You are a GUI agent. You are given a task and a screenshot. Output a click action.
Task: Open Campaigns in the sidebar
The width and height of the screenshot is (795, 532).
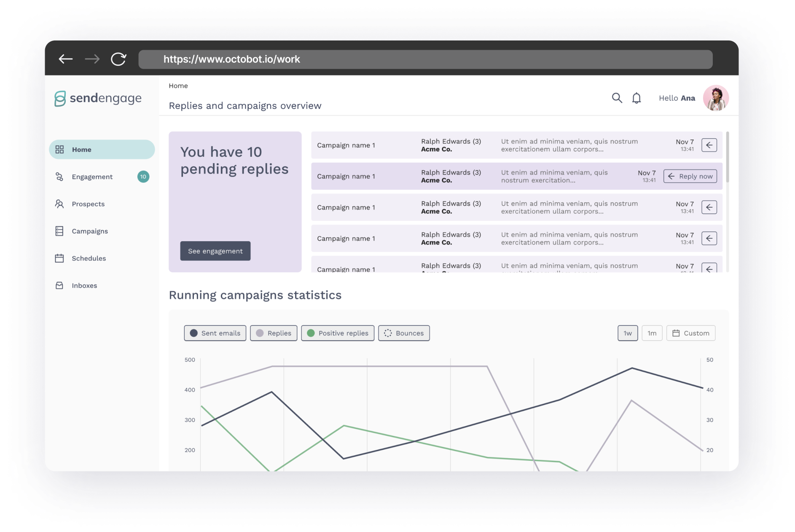[x=102, y=231]
